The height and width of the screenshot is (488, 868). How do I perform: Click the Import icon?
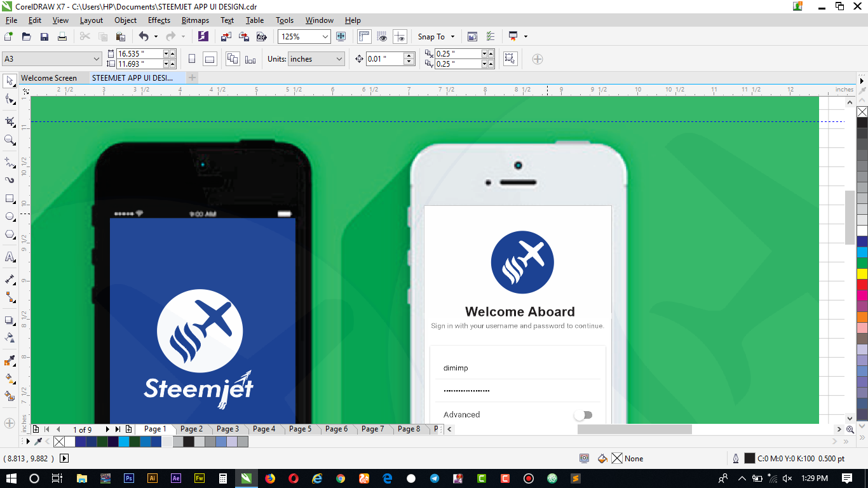point(227,37)
